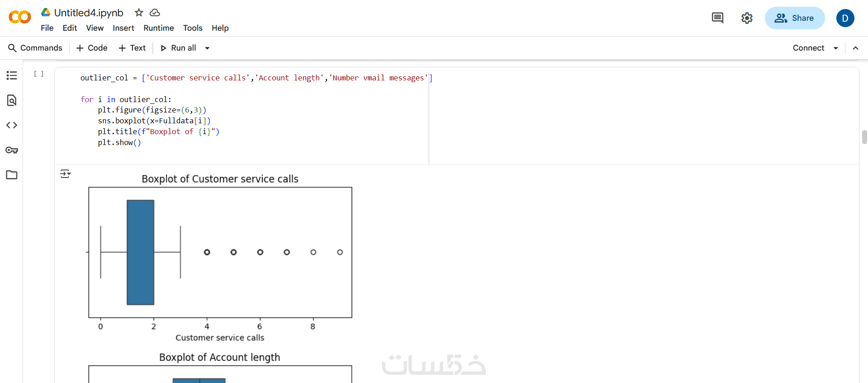Viewport: 868px width, 383px height.
Task: Open the Connect options dropdown arrow
Action: 836,48
